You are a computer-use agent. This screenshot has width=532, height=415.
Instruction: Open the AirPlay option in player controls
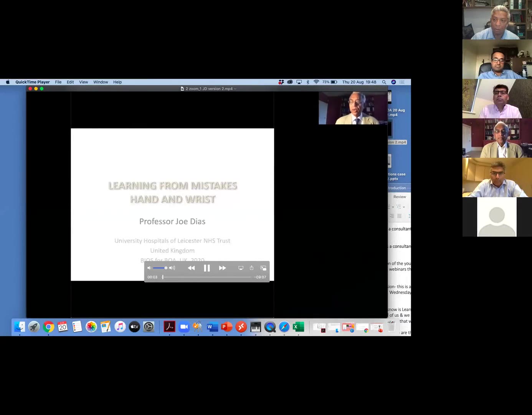tap(241, 268)
